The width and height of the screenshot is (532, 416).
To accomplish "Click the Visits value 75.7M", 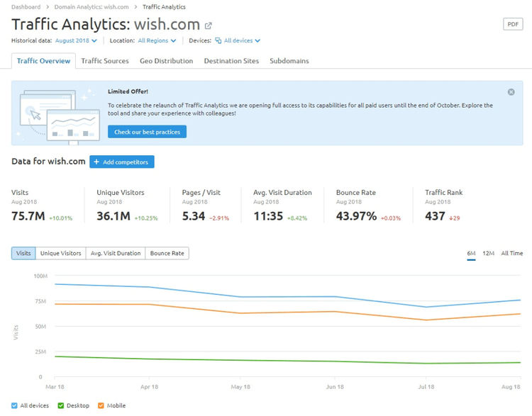I will click(28, 216).
